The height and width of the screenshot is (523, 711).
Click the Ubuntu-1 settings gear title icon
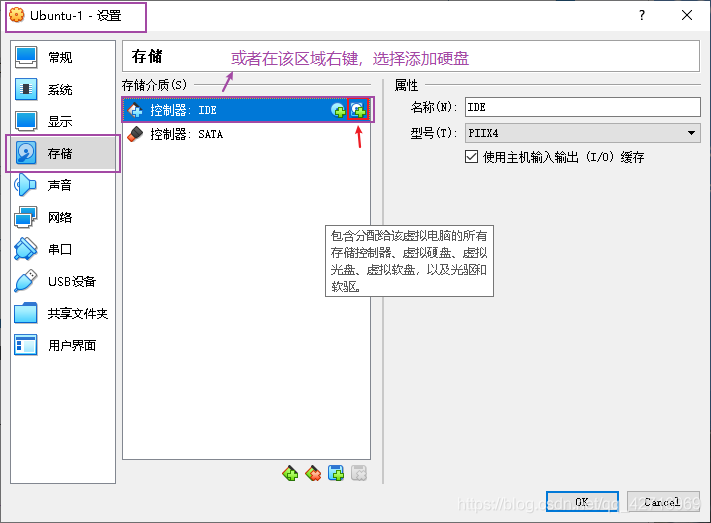pos(17,15)
